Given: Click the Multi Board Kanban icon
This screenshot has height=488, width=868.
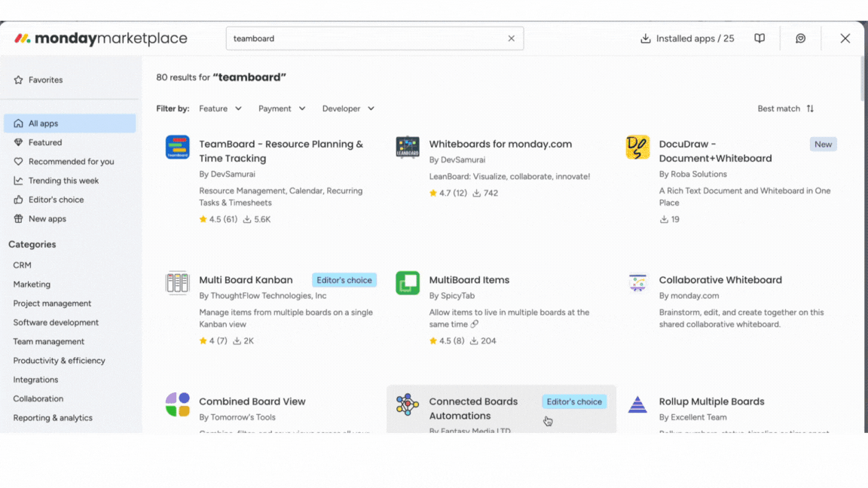Looking at the screenshot, I should [x=178, y=282].
